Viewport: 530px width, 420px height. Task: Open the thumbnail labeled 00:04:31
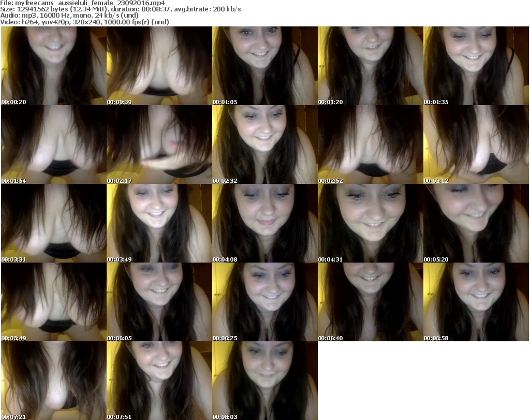point(370,223)
